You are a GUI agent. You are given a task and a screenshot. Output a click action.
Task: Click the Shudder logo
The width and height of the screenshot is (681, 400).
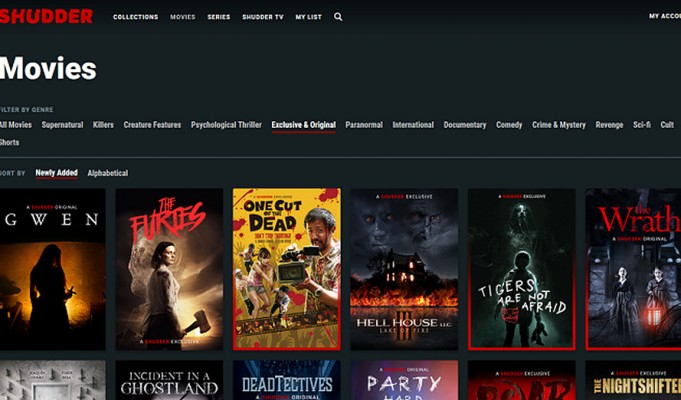[x=46, y=17]
